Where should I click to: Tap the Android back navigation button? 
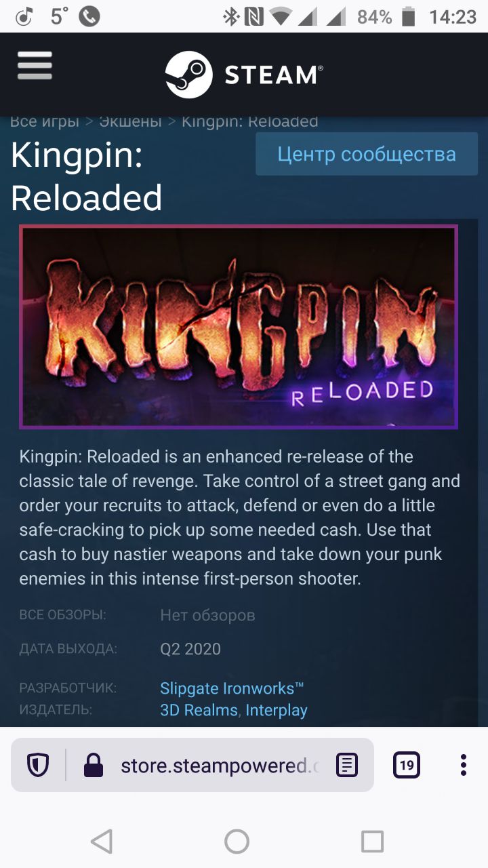[x=102, y=842]
